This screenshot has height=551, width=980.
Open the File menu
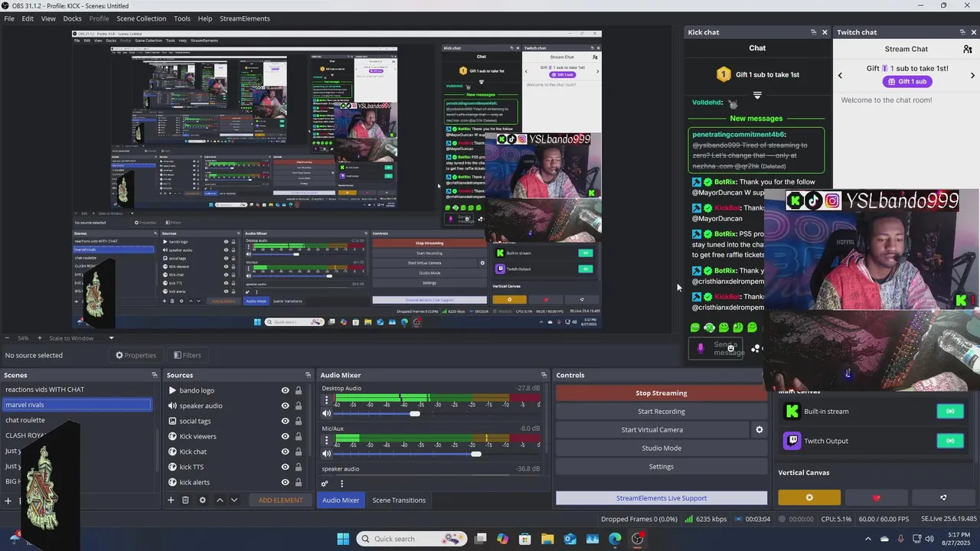click(x=9, y=18)
